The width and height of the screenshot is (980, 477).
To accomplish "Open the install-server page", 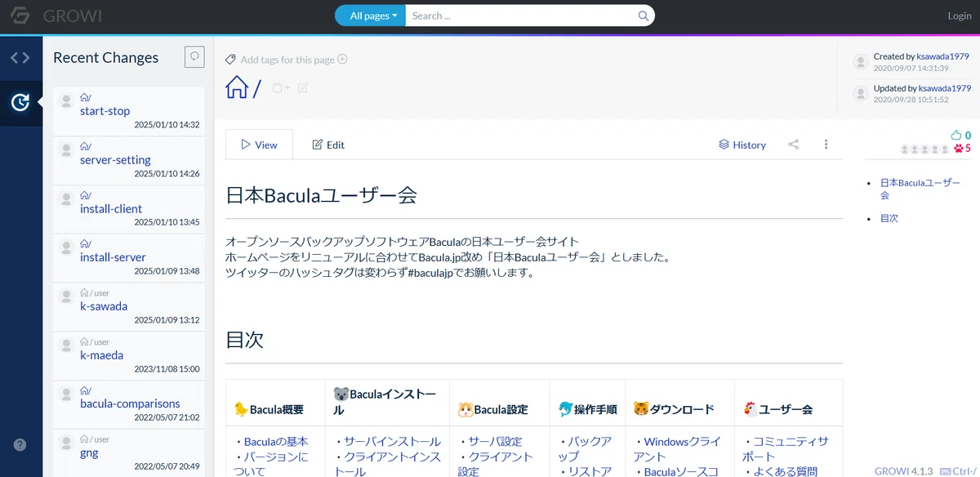I will click(x=113, y=257).
